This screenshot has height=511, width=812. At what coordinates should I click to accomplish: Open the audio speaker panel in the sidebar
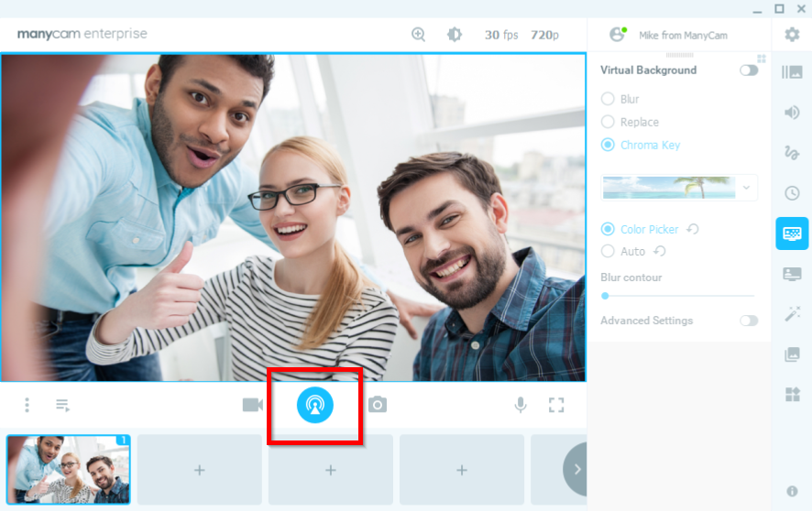(x=792, y=113)
